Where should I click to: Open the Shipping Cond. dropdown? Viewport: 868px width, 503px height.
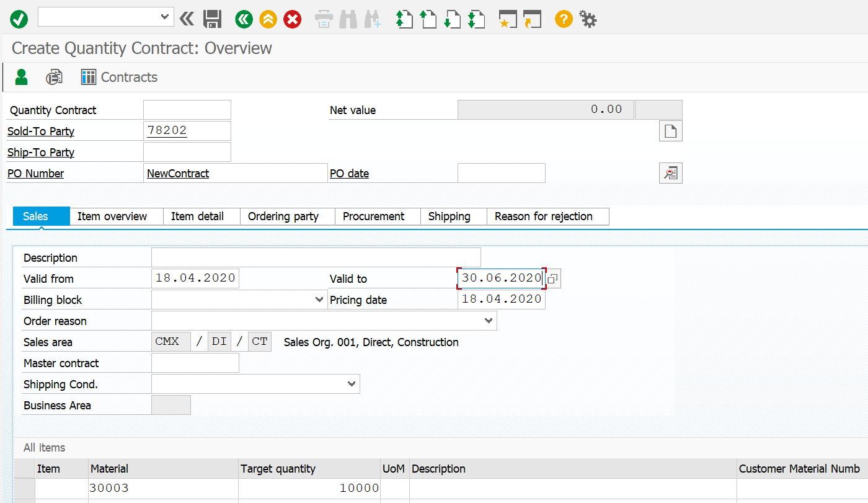[352, 384]
